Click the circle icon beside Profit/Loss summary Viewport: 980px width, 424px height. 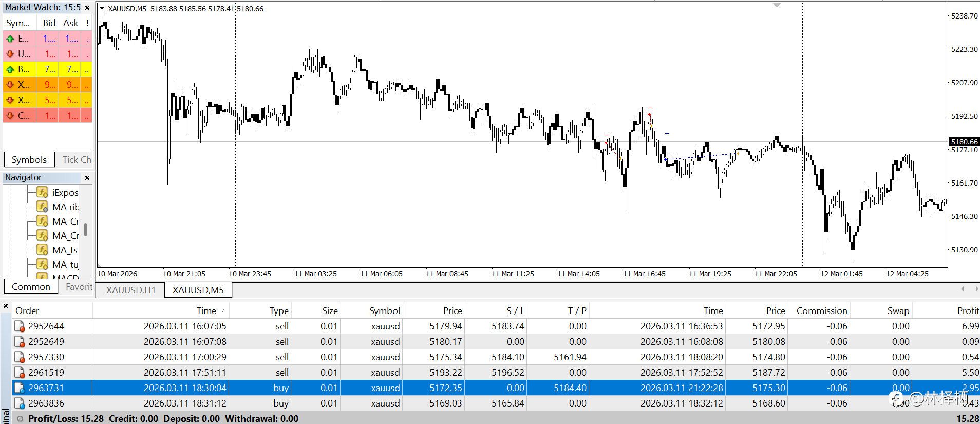coord(20,419)
